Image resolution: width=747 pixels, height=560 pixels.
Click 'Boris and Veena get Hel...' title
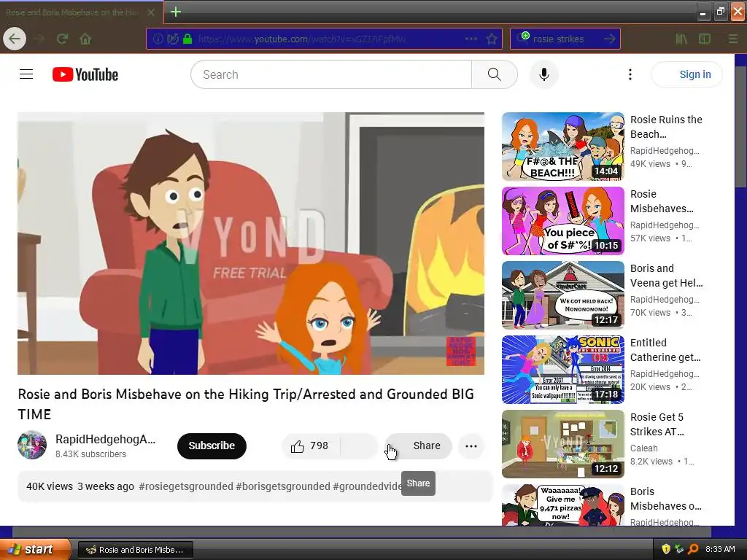666,275
